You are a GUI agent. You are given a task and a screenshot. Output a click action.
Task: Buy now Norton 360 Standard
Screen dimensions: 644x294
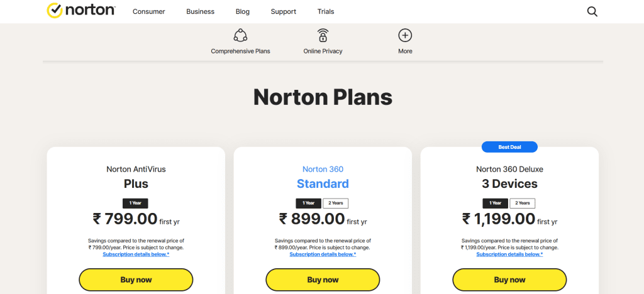click(323, 280)
